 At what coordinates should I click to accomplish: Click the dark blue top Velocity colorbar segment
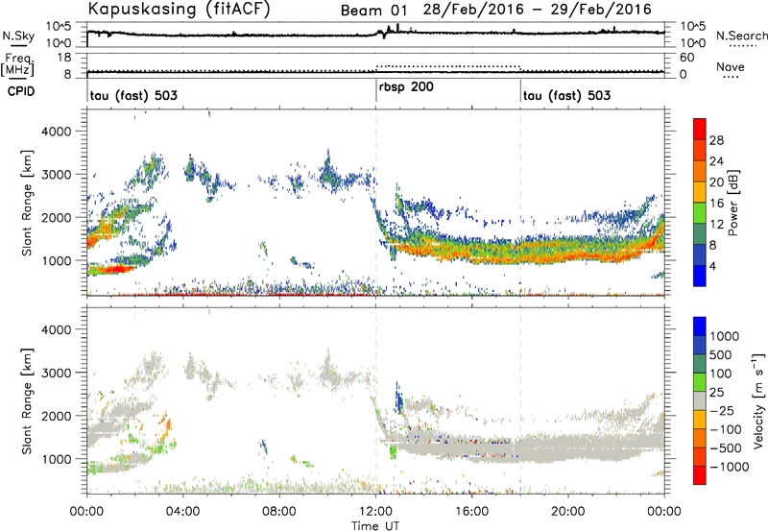(x=700, y=326)
